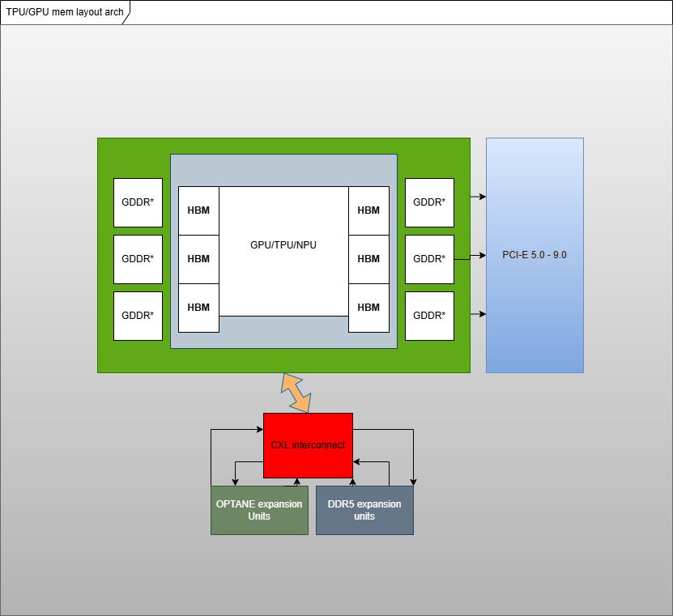Image resolution: width=673 pixels, height=616 pixels.
Task: Click the top-right HBM block
Action: pos(368,210)
